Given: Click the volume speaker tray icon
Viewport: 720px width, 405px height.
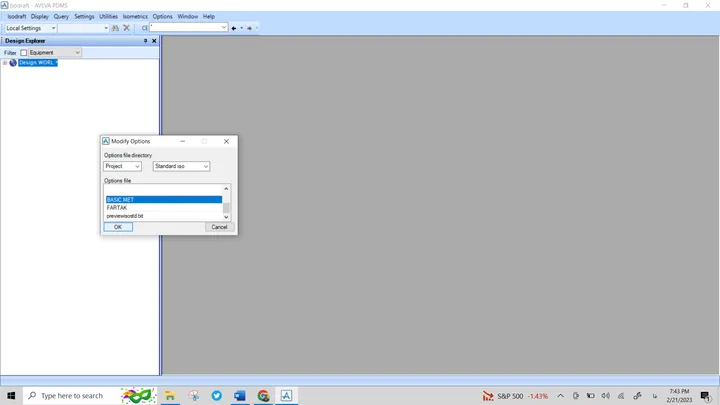Looking at the screenshot, I should click(x=606, y=396).
